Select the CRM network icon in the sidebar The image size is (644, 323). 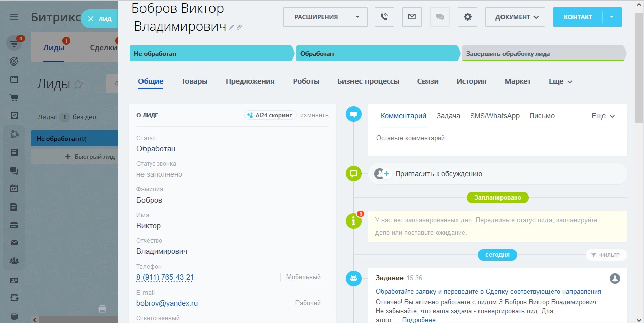[x=14, y=133]
